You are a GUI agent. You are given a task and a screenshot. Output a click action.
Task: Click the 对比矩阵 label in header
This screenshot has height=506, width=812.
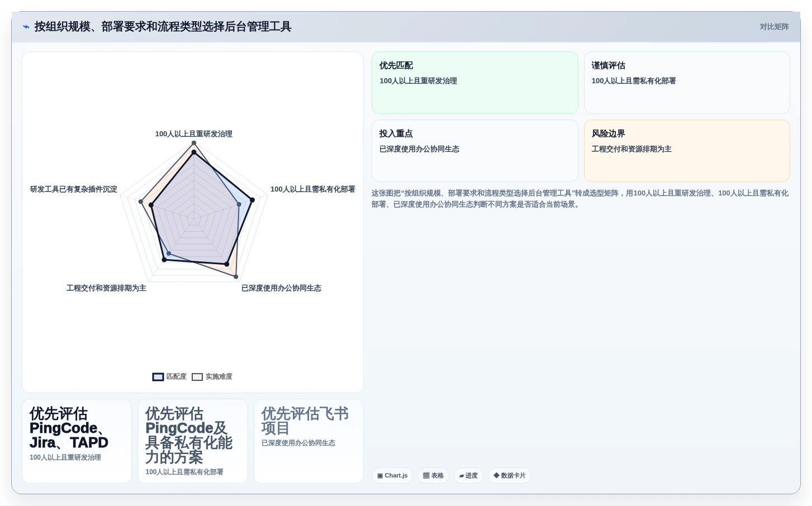point(774,27)
